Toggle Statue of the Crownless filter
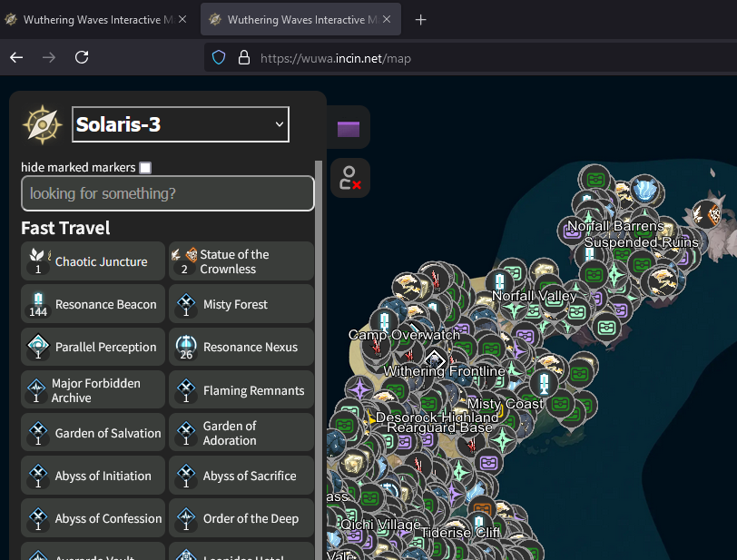This screenshot has width=737, height=560. 241,261
